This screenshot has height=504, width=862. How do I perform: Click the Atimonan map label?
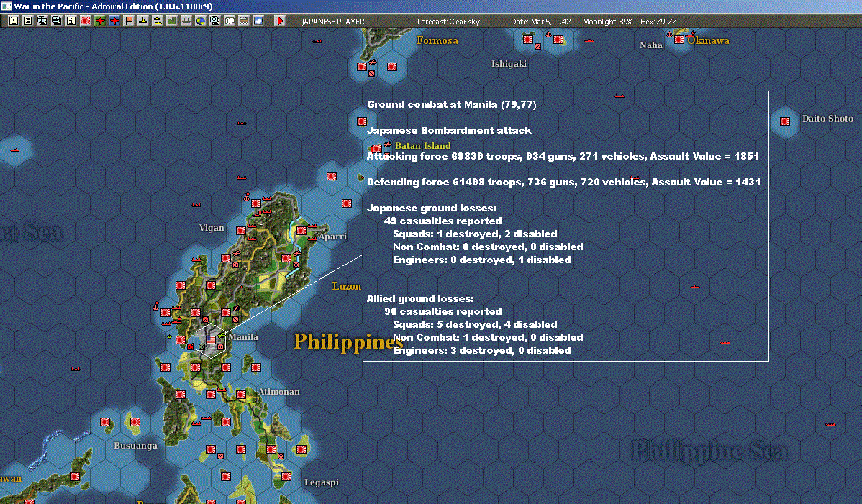tap(279, 391)
